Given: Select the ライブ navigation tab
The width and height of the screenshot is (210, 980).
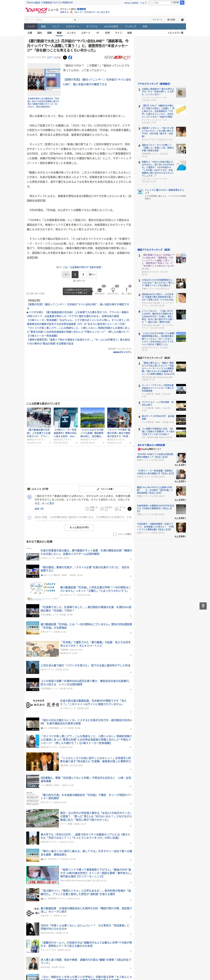Looking at the screenshot, I should tap(56, 27).
